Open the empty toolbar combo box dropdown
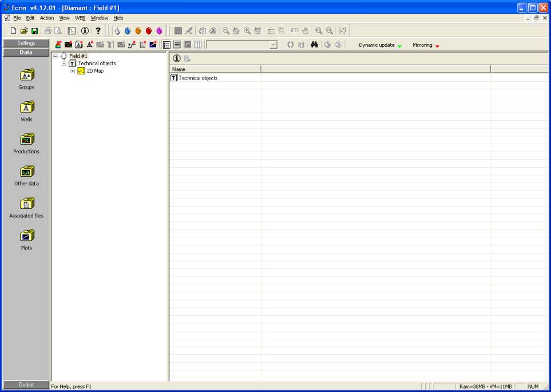Viewport: 551px width, 392px height. (273, 45)
